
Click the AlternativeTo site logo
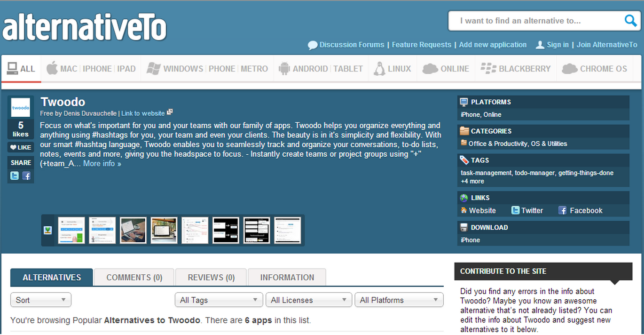click(85, 27)
